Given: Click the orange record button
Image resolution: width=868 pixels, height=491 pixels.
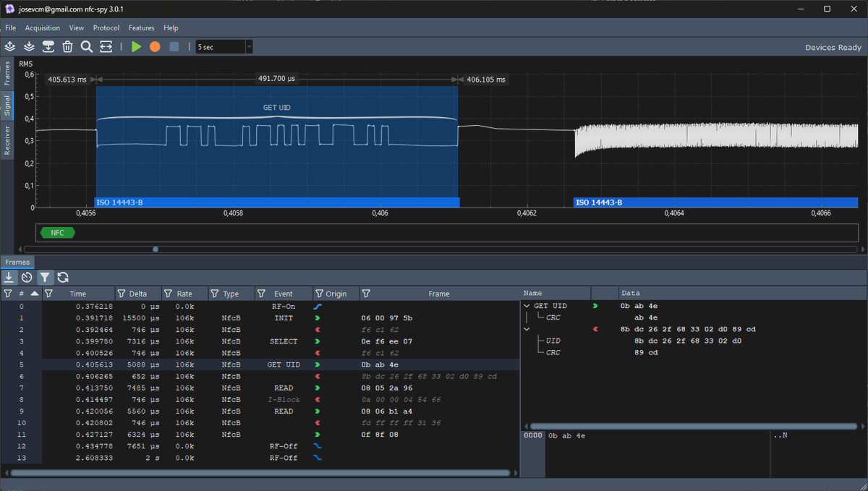Looking at the screenshot, I should [155, 46].
